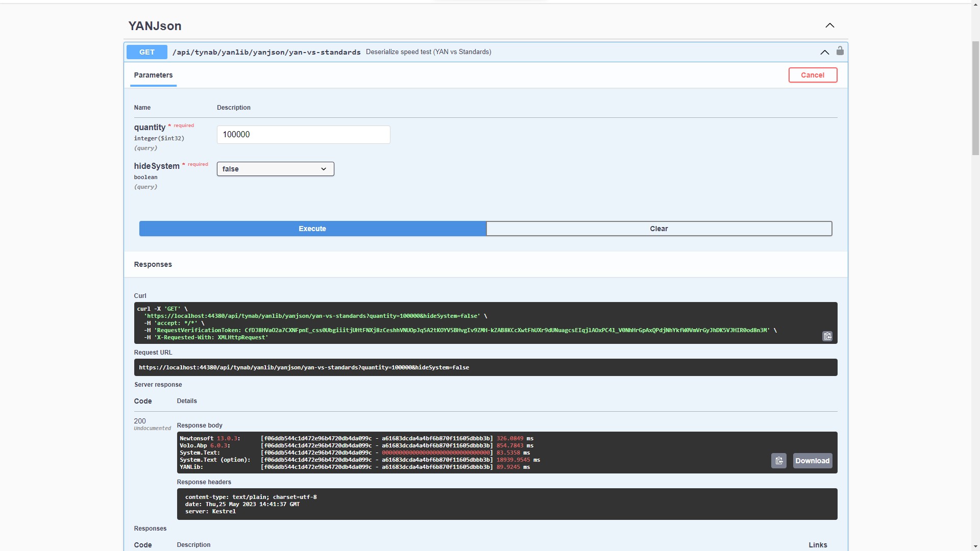Collapse the yan-vs-standards endpoint arrow
Screen dimensions: 980x551
pos(824,52)
